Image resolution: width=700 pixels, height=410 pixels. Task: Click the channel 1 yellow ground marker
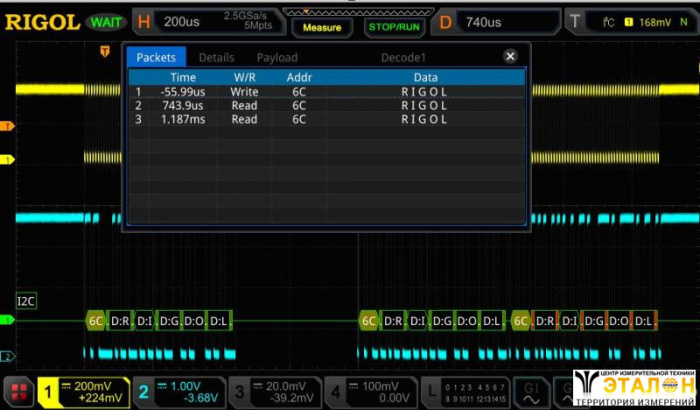pos(8,159)
